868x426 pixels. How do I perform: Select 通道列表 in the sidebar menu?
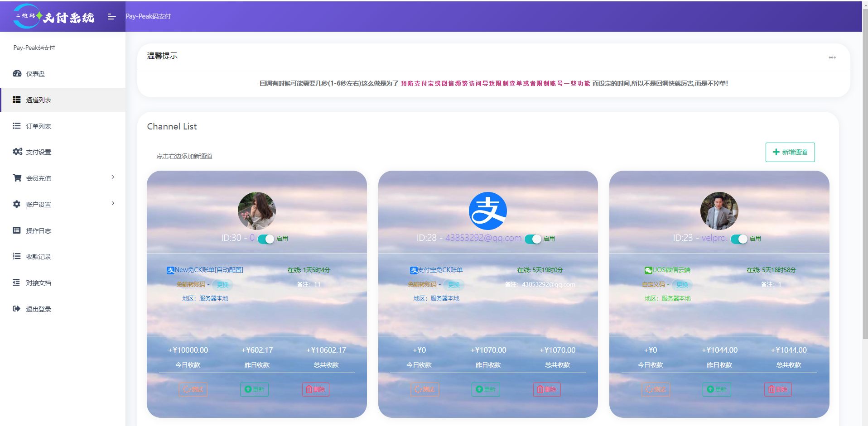39,100
